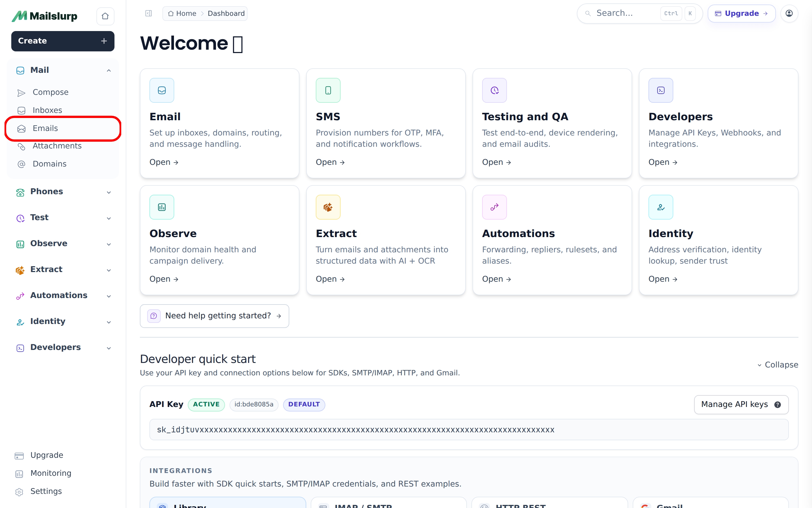Open Compose in the Mail menu
812x508 pixels.
[x=63, y=92]
